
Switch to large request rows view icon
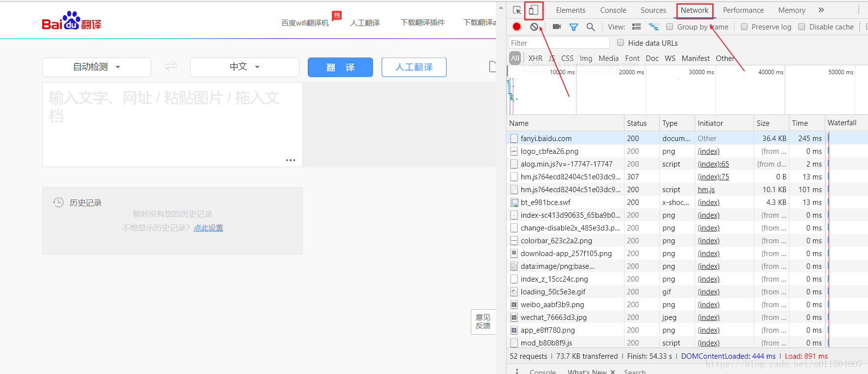coord(637,27)
